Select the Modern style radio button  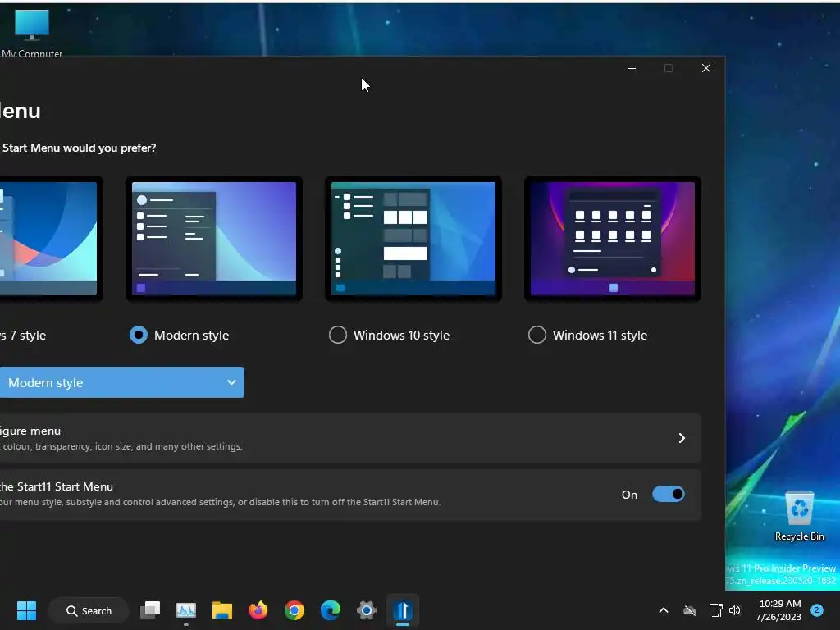(x=138, y=335)
